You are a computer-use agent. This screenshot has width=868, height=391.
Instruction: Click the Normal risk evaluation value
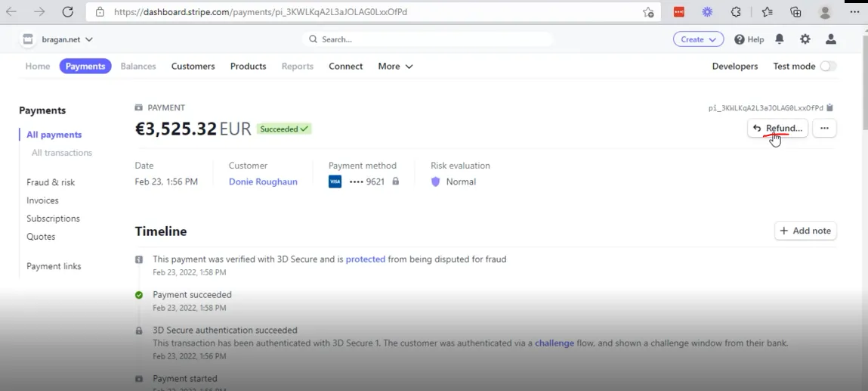[x=461, y=182]
